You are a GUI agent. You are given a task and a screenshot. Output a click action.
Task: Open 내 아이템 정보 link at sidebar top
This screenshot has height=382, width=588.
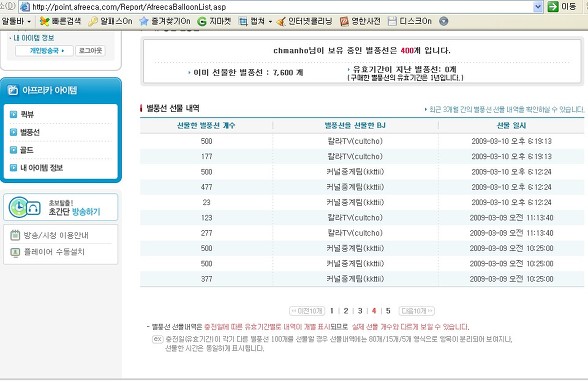[34, 38]
